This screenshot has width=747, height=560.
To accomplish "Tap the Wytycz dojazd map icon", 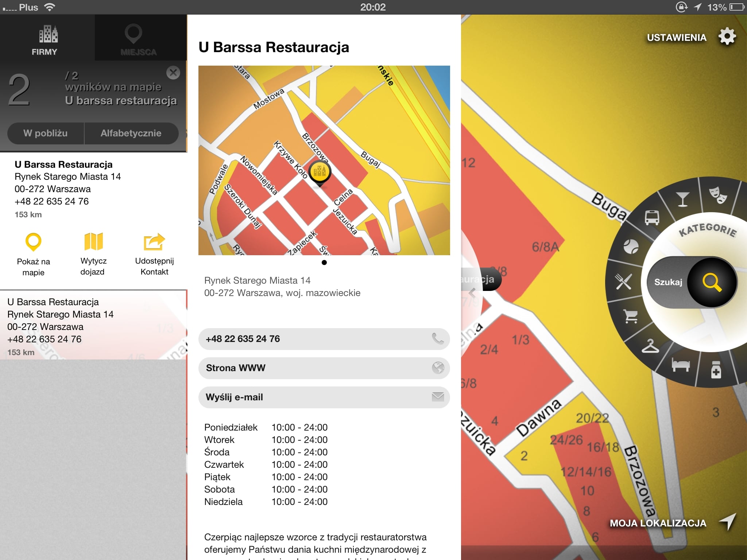I will (93, 241).
